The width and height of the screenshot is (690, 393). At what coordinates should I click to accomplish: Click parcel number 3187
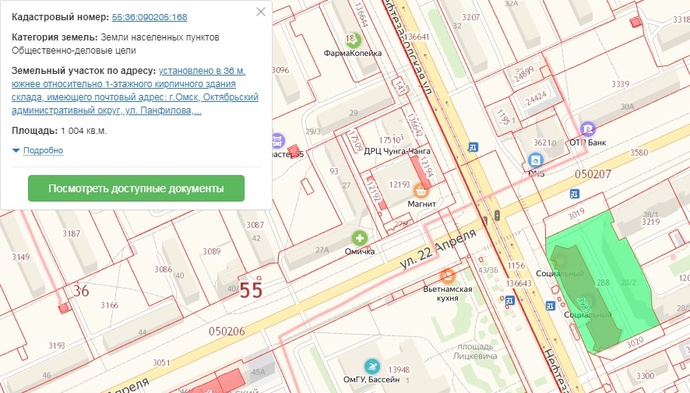(71, 233)
